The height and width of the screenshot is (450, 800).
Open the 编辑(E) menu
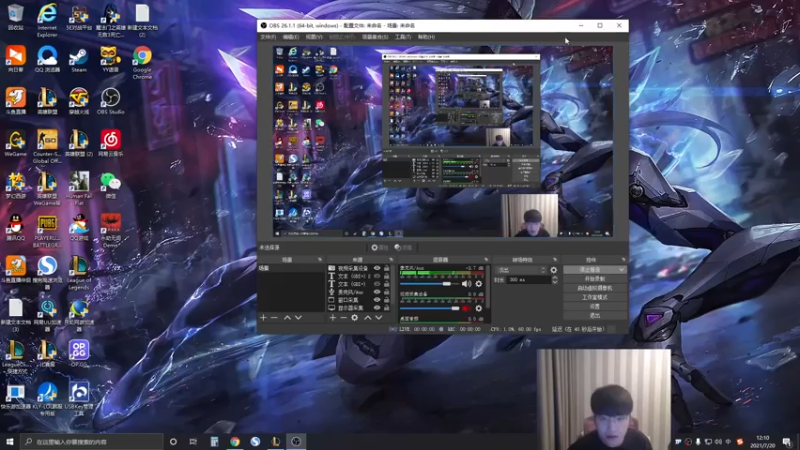(291, 37)
